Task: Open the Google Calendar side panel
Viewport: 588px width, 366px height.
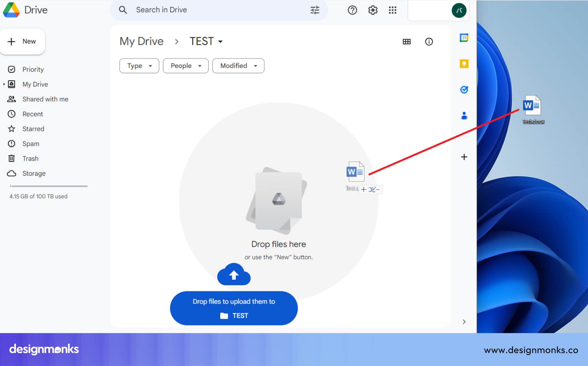Action: pyautogui.click(x=464, y=38)
